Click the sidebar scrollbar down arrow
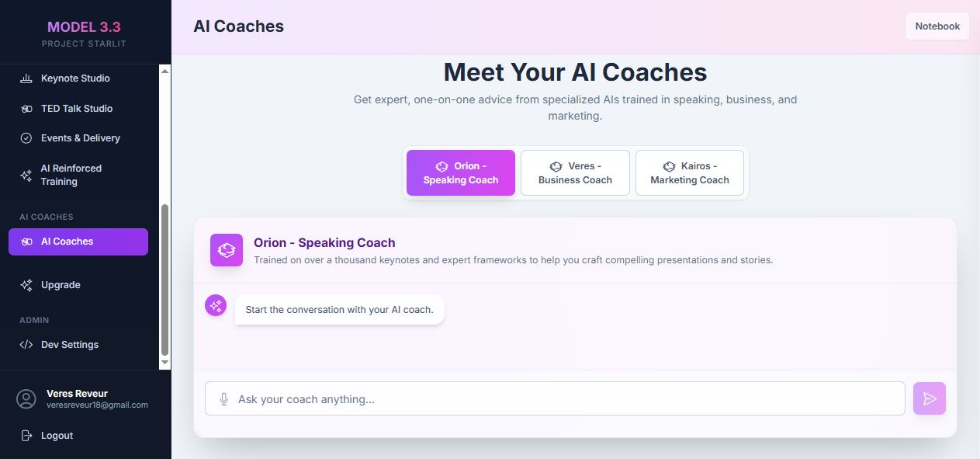Viewport: 980px width, 459px height. tap(164, 362)
